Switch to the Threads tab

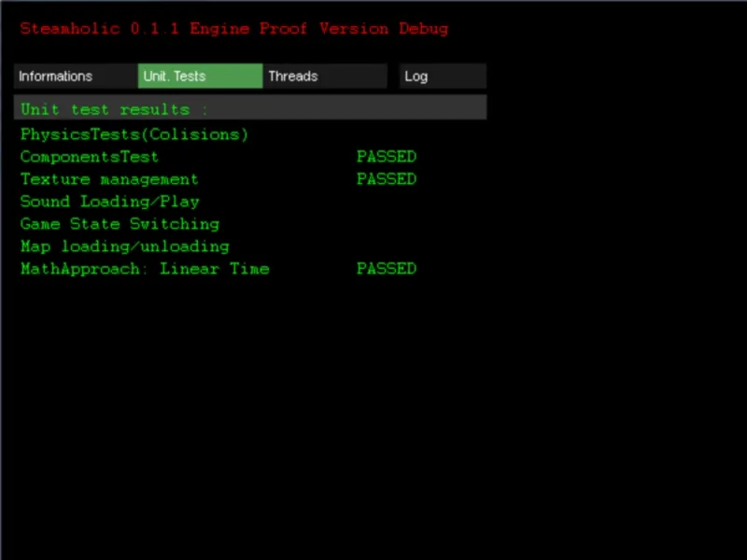pos(325,77)
